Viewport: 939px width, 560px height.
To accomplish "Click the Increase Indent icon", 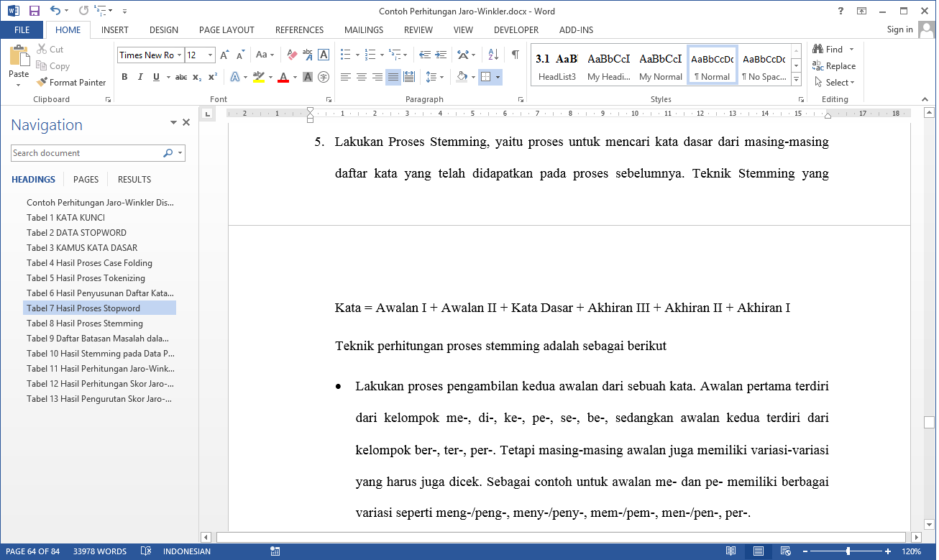I will [x=439, y=55].
